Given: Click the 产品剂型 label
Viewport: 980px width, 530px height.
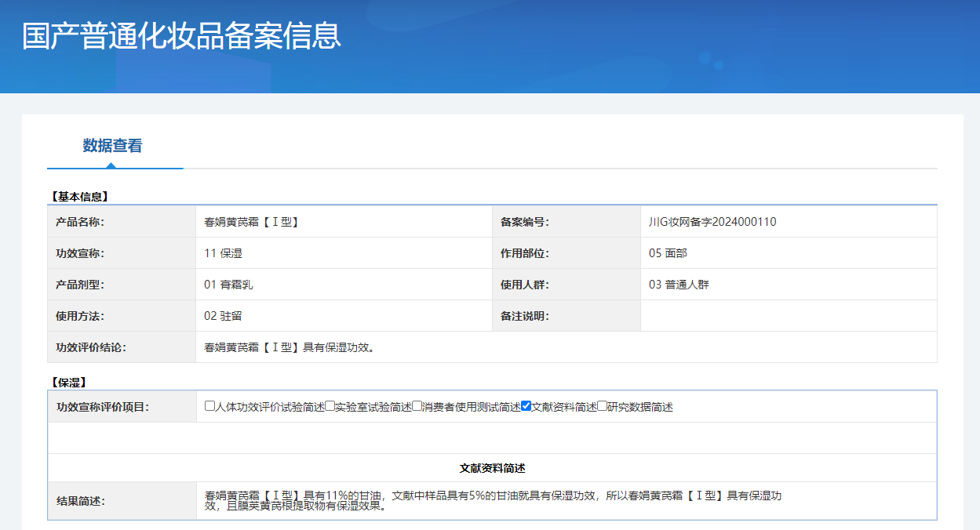Looking at the screenshot, I should coord(80,285).
